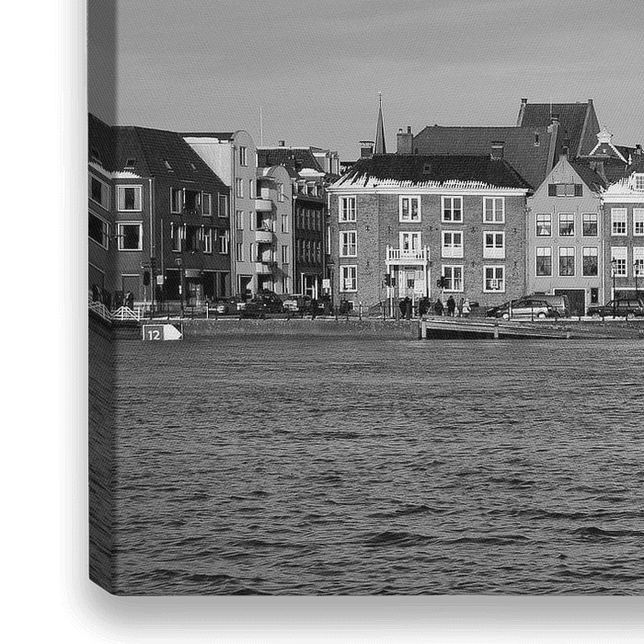
Task: Click the group of pedestrians on quay
Action: click(x=443, y=306)
